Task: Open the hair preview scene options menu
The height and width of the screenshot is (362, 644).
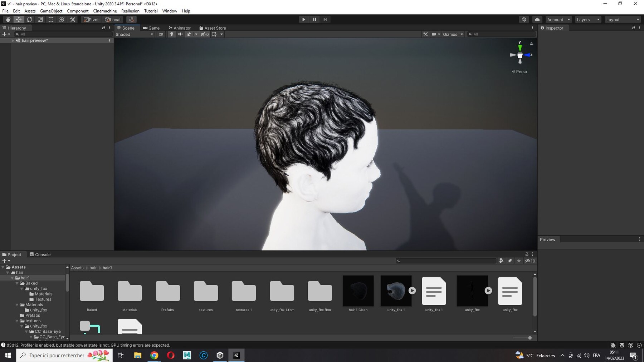Action: [109, 40]
